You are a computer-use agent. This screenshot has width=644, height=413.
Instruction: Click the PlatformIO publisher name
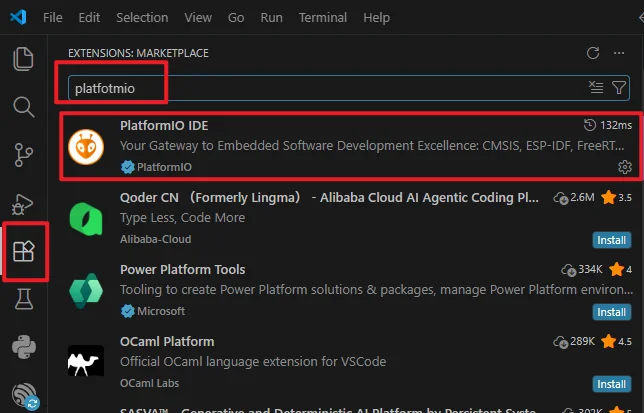coord(164,167)
